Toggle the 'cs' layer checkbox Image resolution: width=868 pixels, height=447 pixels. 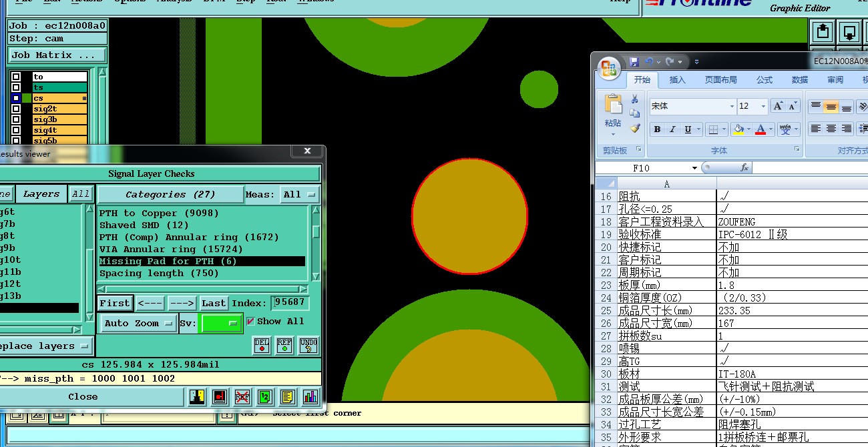coord(16,98)
